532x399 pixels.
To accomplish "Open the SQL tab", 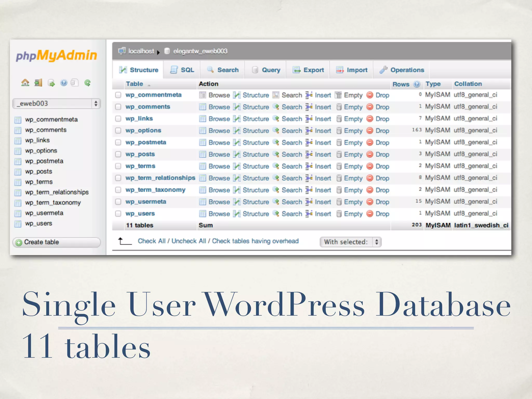I will [x=182, y=70].
